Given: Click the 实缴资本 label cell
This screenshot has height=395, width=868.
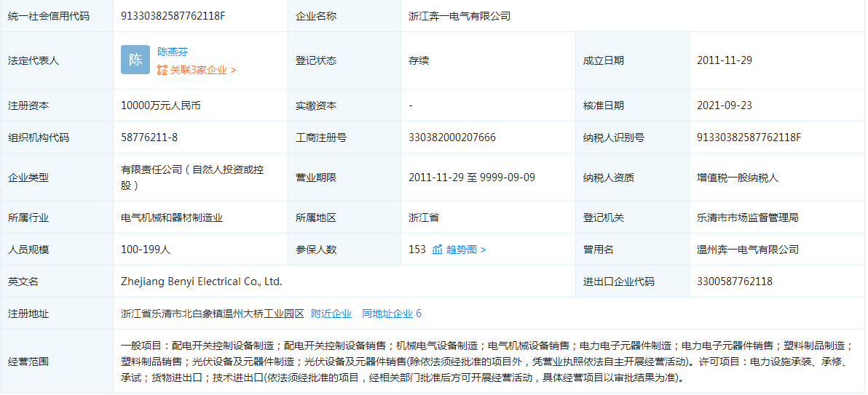Looking at the screenshot, I should coord(344,105).
